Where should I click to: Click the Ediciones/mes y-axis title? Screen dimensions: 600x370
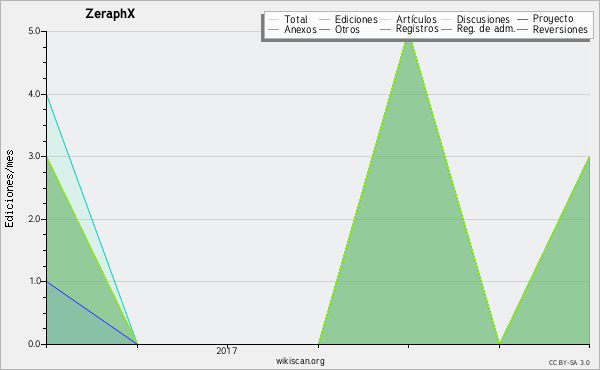(9, 189)
